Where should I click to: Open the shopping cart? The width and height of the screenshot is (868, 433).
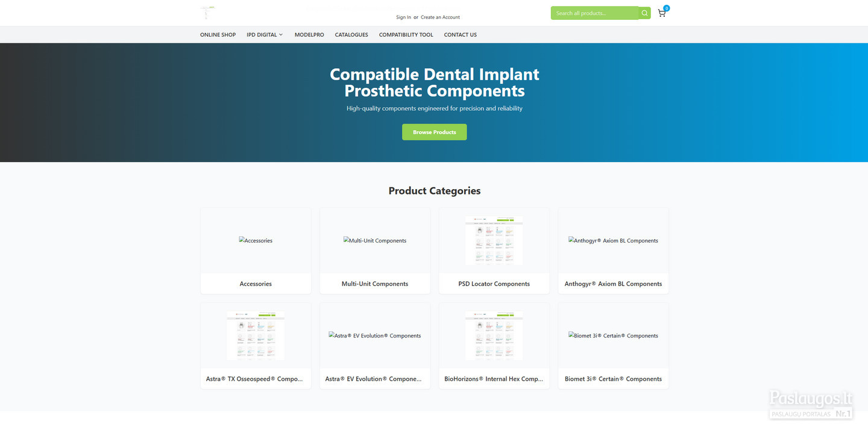pyautogui.click(x=662, y=13)
